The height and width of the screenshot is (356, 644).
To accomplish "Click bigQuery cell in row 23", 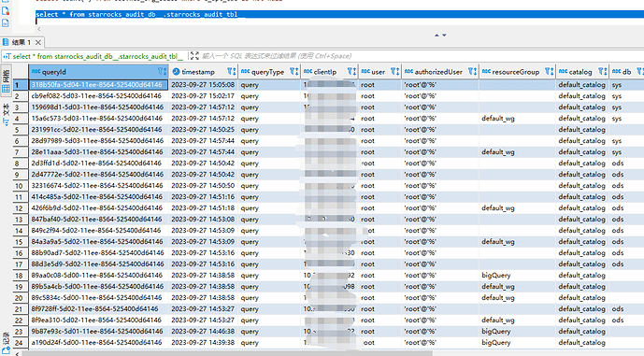I will [x=517, y=331].
